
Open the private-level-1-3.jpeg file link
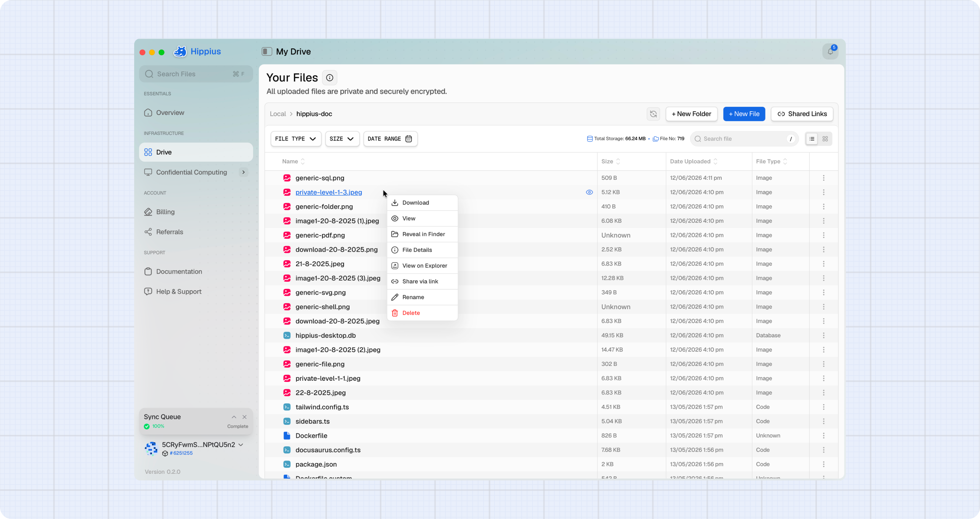click(x=329, y=192)
